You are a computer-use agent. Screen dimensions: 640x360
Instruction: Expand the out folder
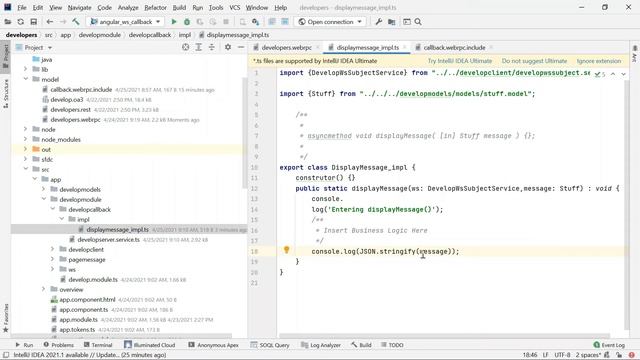point(26,149)
